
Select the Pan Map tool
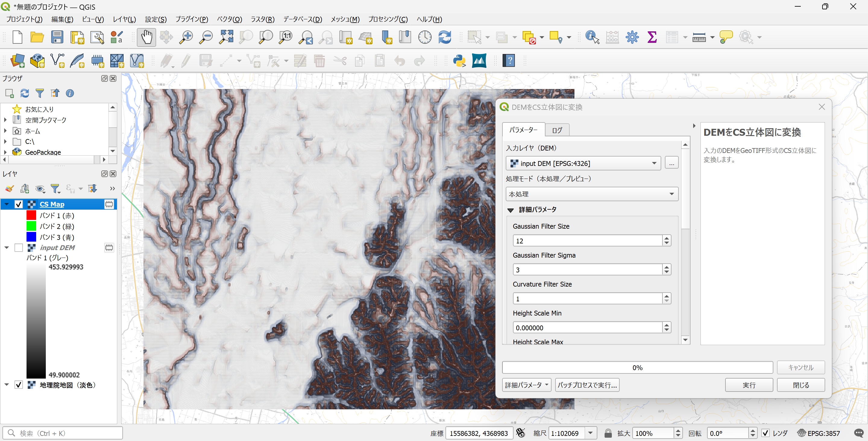(146, 37)
